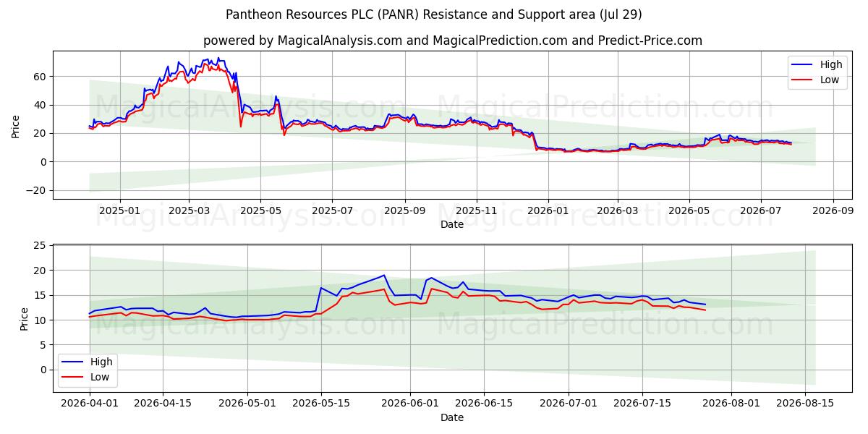Click the '2026-03' tick on top chart
The image size is (868, 434).
click(618, 210)
